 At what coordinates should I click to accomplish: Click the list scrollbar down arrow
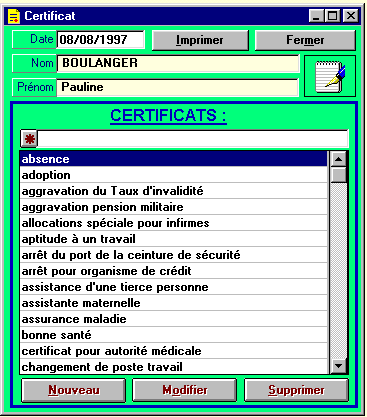[339, 366]
